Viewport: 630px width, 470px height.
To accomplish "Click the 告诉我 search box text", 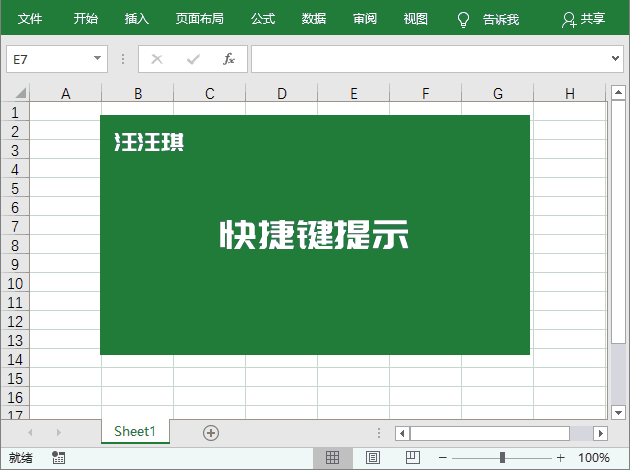I will tap(501, 19).
